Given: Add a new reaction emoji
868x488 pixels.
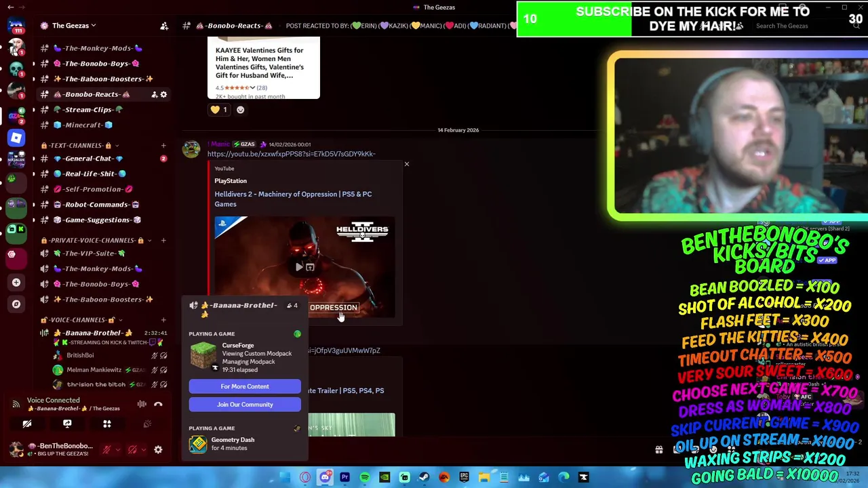Looking at the screenshot, I should tap(240, 110).
